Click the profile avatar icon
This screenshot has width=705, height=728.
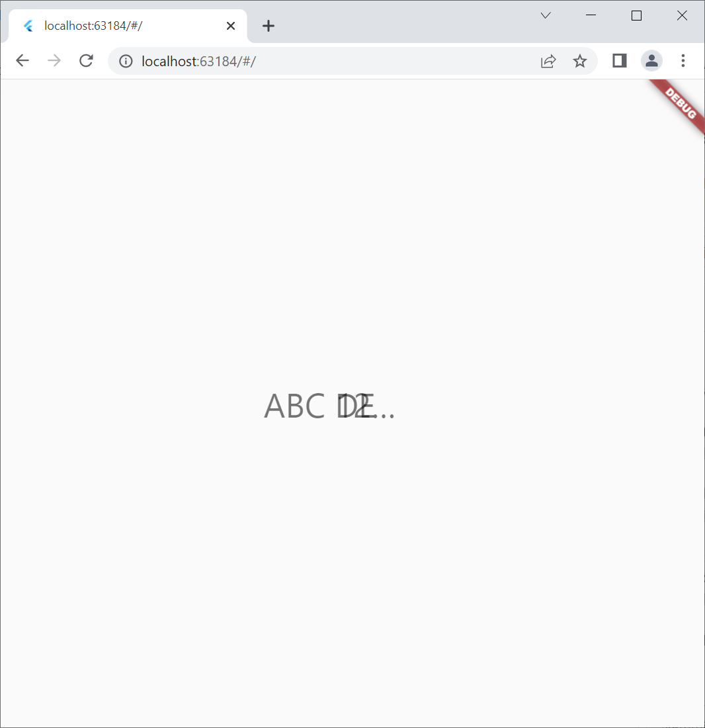click(651, 60)
